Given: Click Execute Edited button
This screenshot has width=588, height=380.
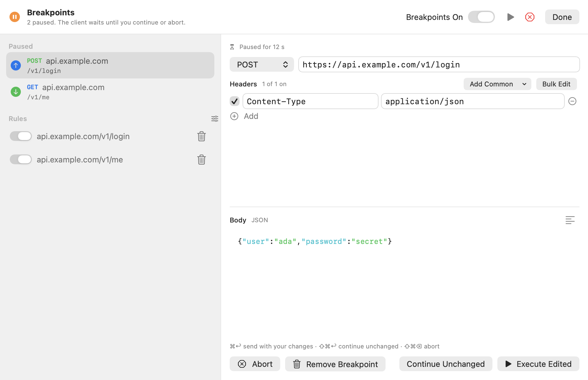Looking at the screenshot, I should coord(538,364).
